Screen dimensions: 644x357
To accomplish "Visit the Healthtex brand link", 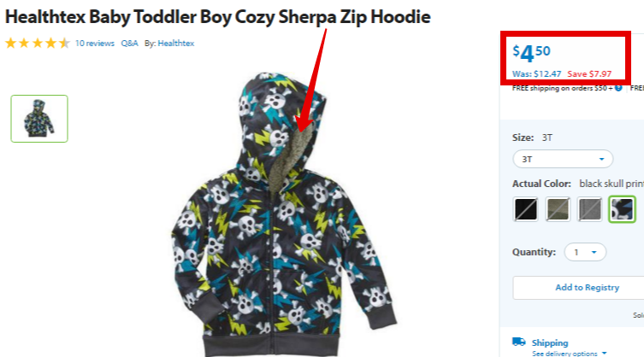I will coord(176,43).
